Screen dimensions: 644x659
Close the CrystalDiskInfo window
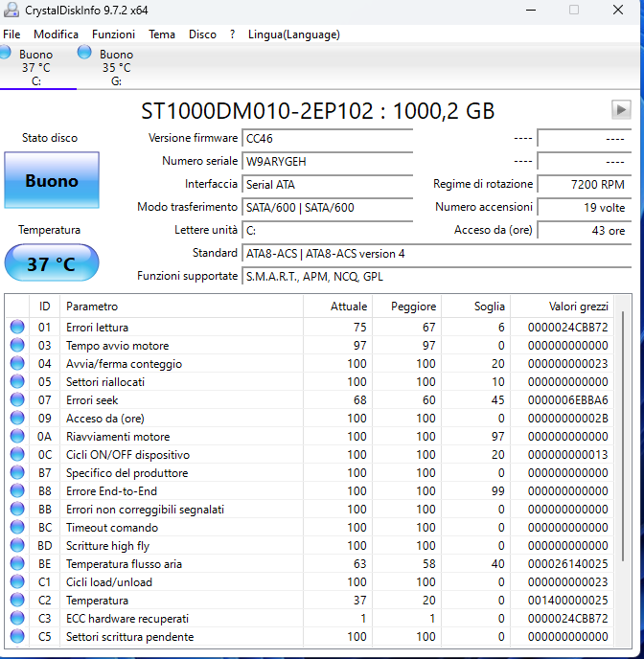pos(618,10)
